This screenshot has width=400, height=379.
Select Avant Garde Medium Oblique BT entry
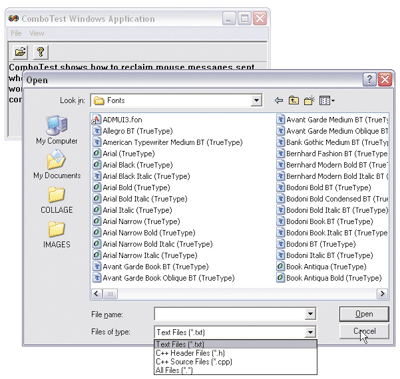click(332, 131)
